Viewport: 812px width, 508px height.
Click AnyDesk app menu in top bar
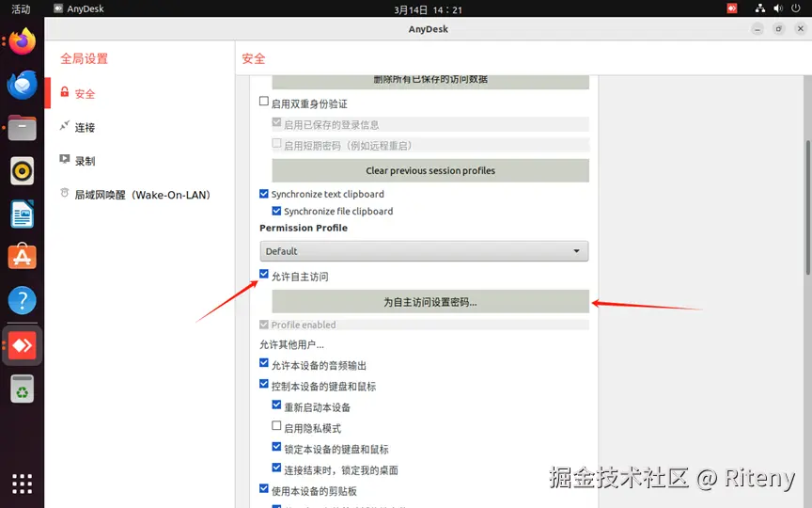click(79, 8)
